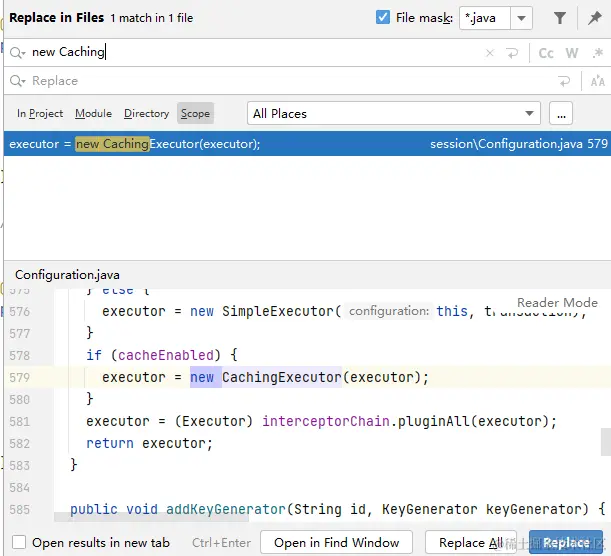Insert new line in search field
The image size is (611, 556).
(x=512, y=53)
